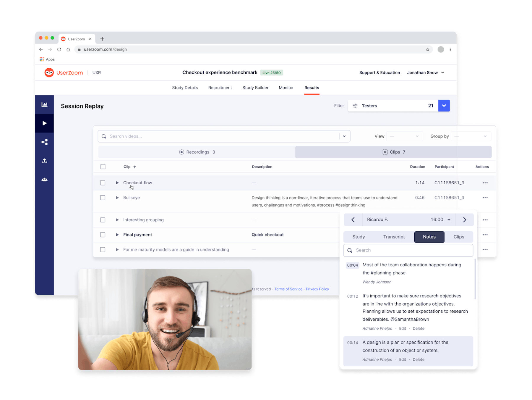The height and width of the screenshot is (400, 532).
Task: Click the notes Search input field
Action: click(x=408, y=250)
